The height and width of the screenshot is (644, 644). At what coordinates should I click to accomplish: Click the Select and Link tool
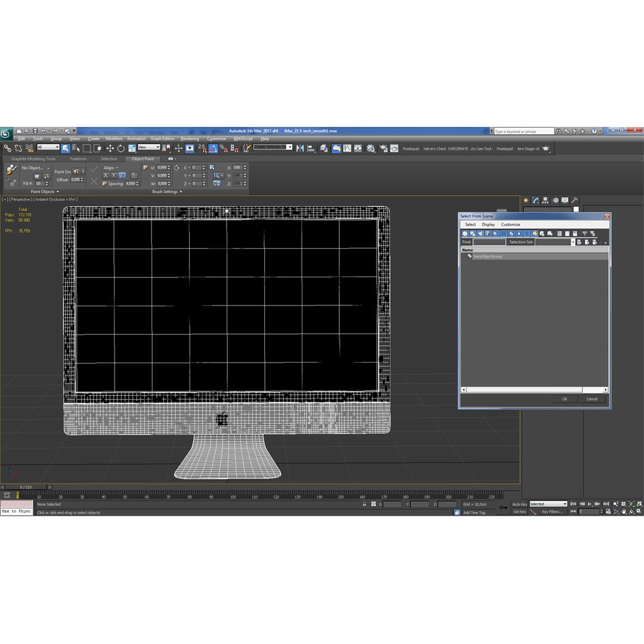click(x=8, y=148)
